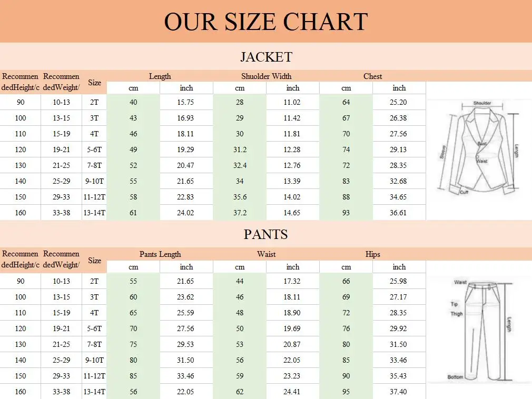Click the 36.61 inch chest cell
Viewport: 532px width, 399px height.
(x=398, y=213)
